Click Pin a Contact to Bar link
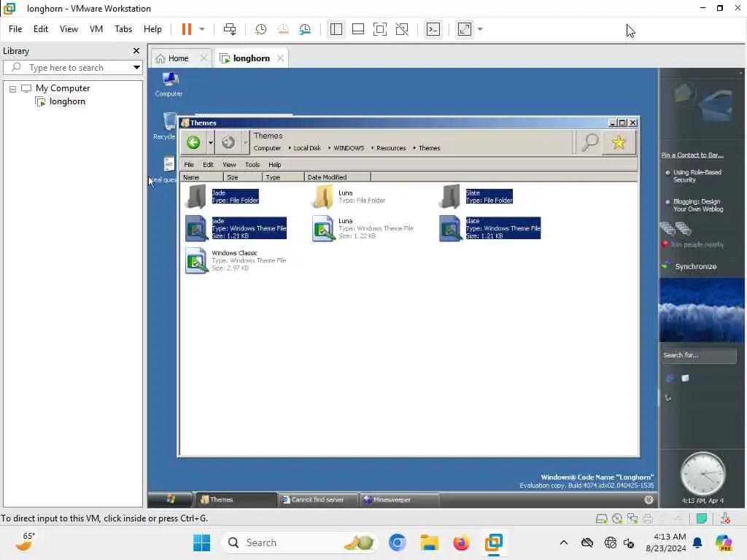747x560 pixels. point(692,155)
